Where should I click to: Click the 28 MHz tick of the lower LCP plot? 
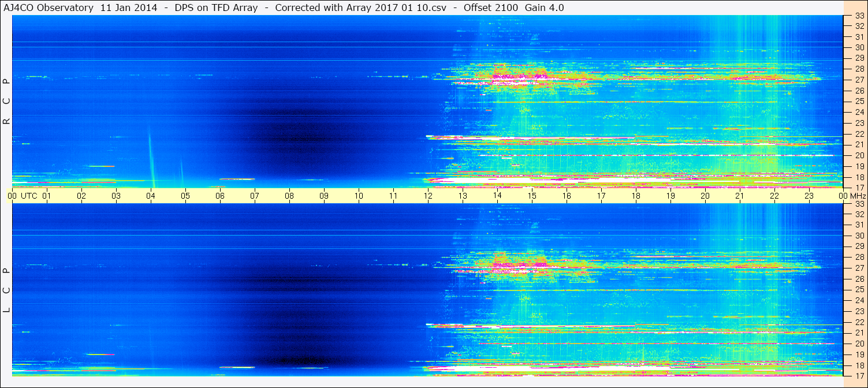click(859, 258)
